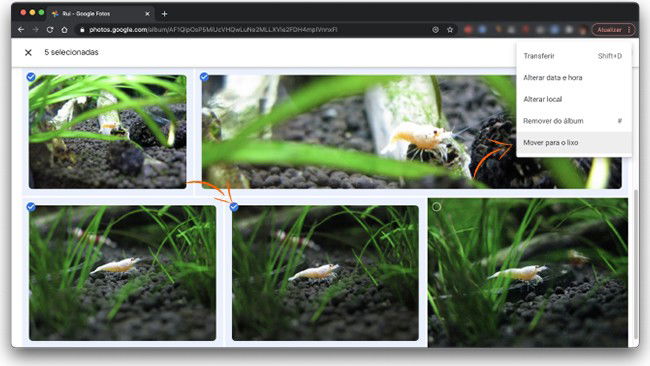This screenshot has height=366, width=650.
Task: Select the unselected bottom-right photo circle
Action: point(437,206)
